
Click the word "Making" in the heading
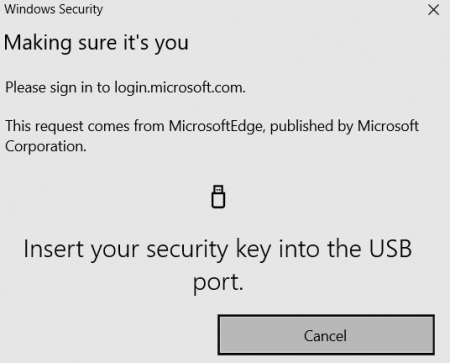(38, 43)
